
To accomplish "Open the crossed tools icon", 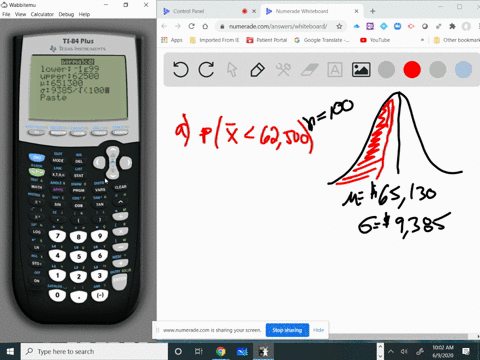I will point(283,70).
